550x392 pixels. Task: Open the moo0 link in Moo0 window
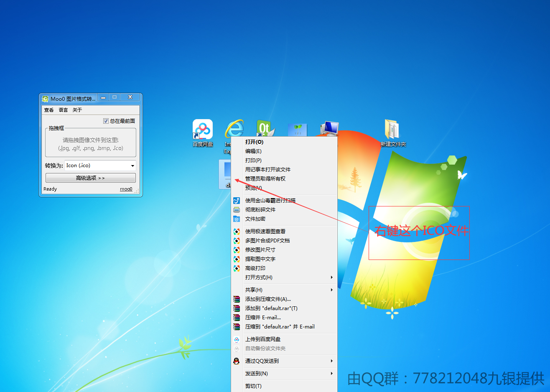click(x=126, y=189)
